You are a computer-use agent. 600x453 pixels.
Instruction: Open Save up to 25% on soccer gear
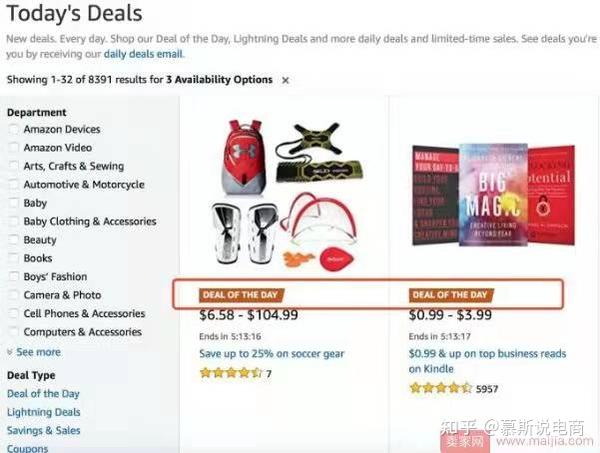coord(271,354)
